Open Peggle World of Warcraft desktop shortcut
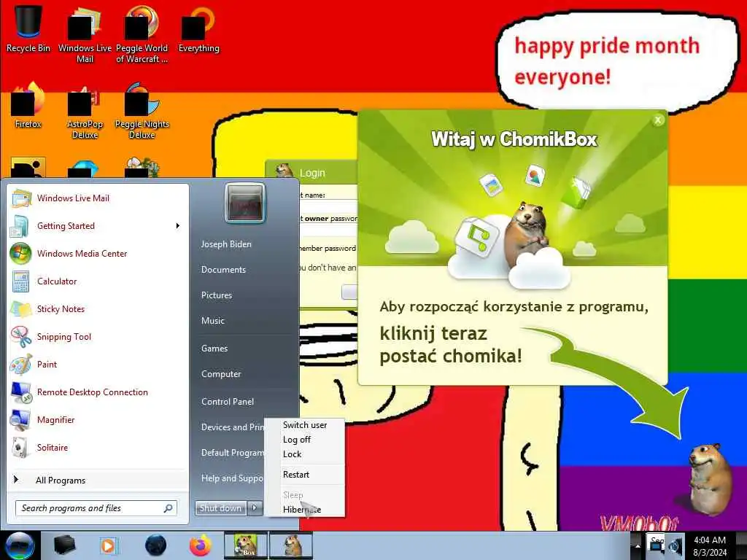Screen dimensions: 747x560 [x=142, y=34]
